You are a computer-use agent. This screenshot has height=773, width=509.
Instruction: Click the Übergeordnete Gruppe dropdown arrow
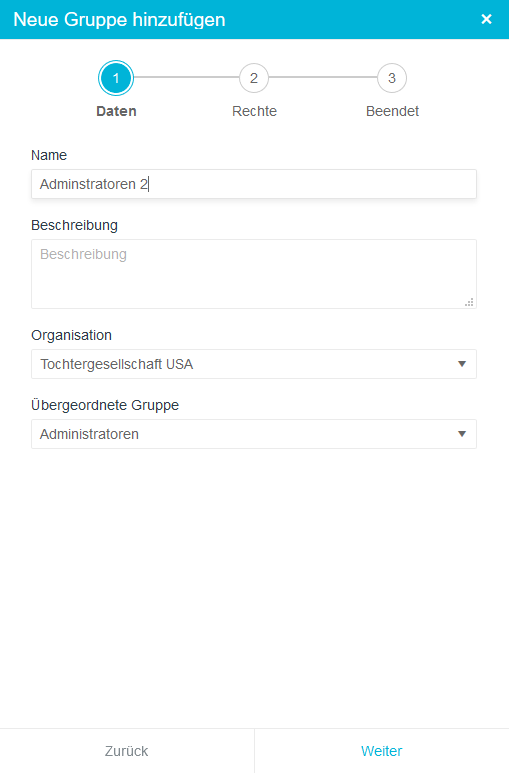(x=462, y=434)
